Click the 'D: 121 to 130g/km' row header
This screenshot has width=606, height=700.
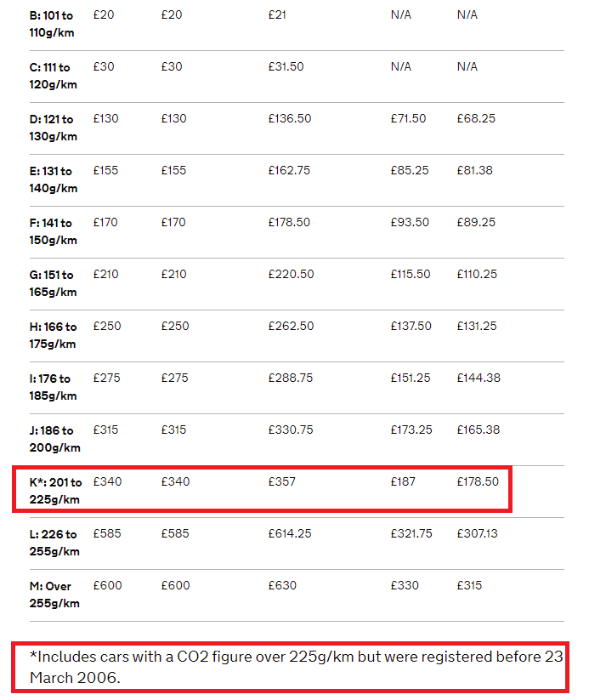pyautogui.click(x=53, y=128)
